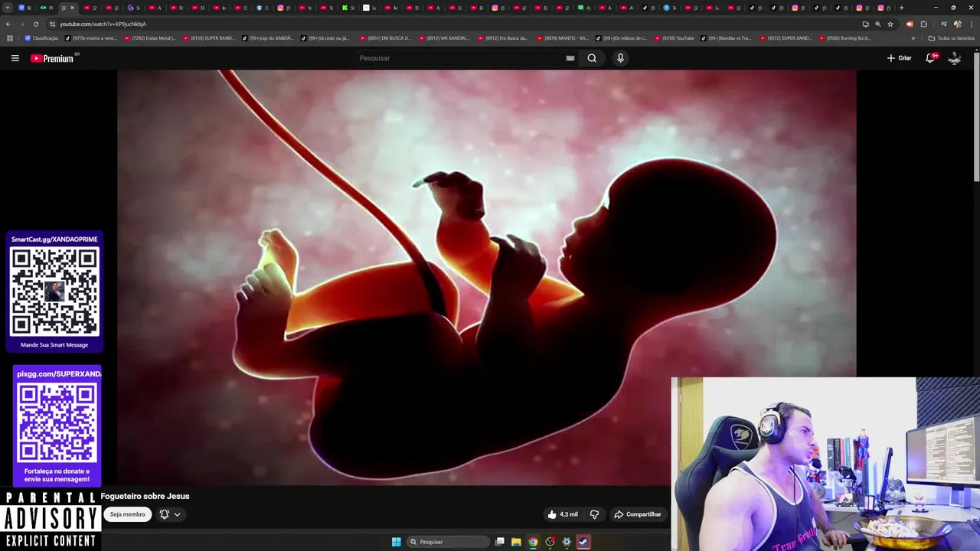Reload the current page
980x551 pixels.
click(35, 24)
